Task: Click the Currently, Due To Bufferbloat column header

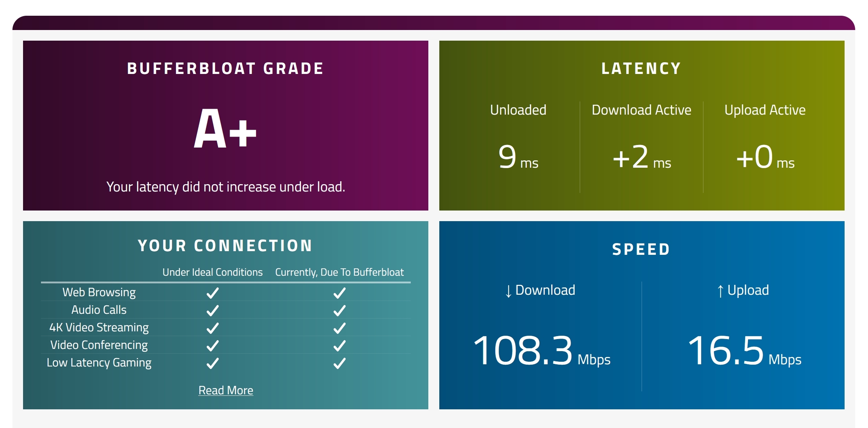Action: pos(339,272)
